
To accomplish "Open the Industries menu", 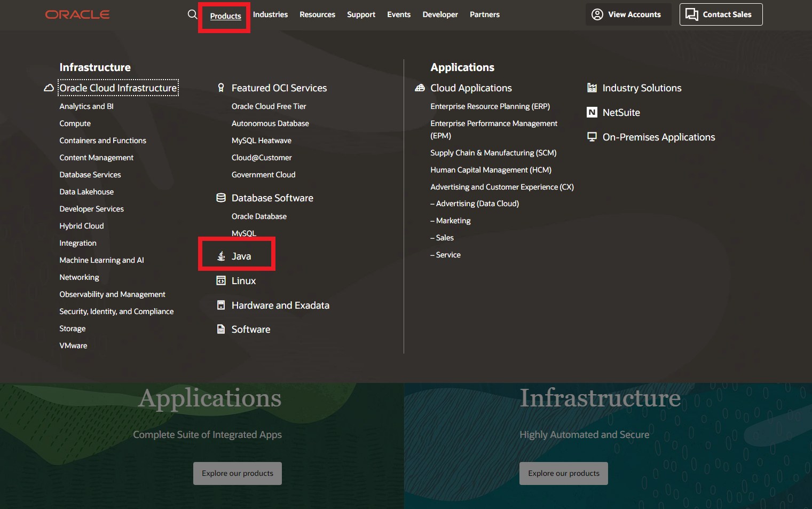I will tap(270, 14).
